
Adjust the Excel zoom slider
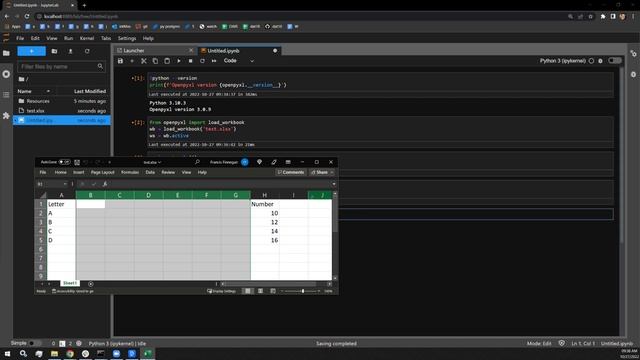[302, 291]
